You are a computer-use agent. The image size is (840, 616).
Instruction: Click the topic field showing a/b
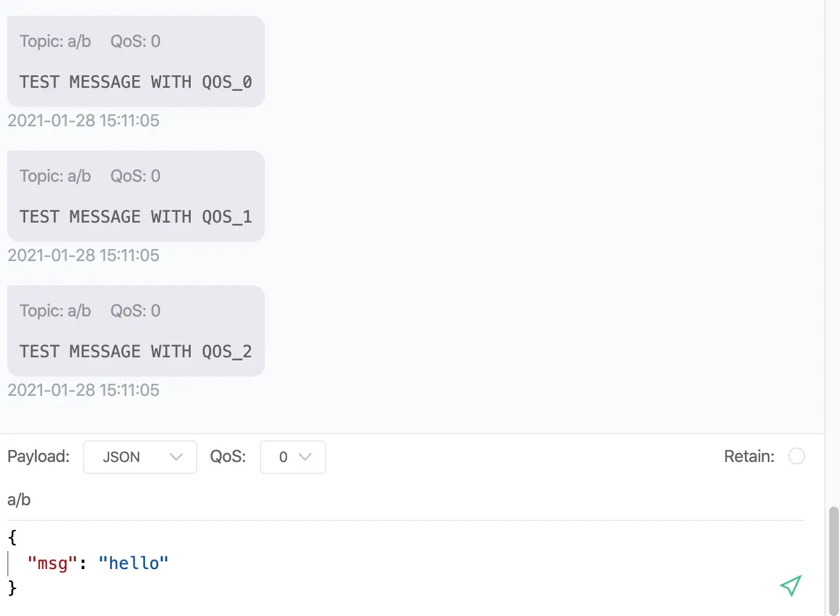pyautogui.click(x=19, y=499)
